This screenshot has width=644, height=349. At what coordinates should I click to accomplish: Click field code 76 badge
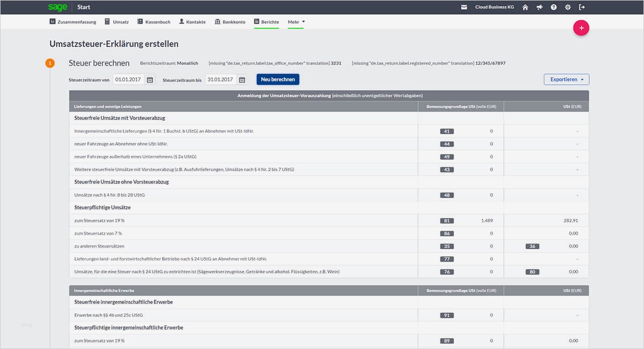(447, 272)
